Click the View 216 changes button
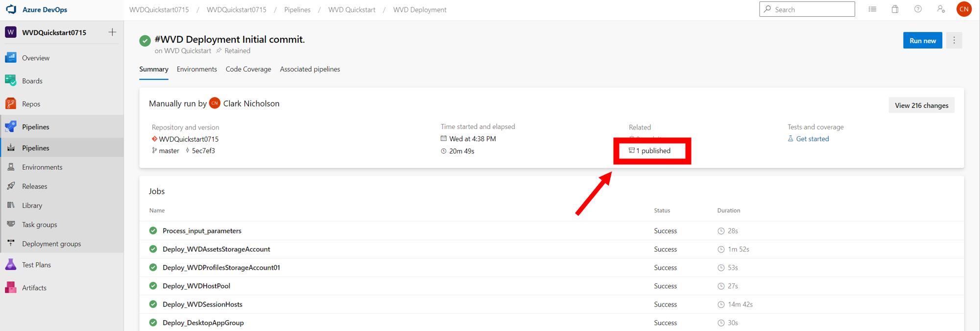Viewport: 980px width, 331px height. tap(921, 105)
